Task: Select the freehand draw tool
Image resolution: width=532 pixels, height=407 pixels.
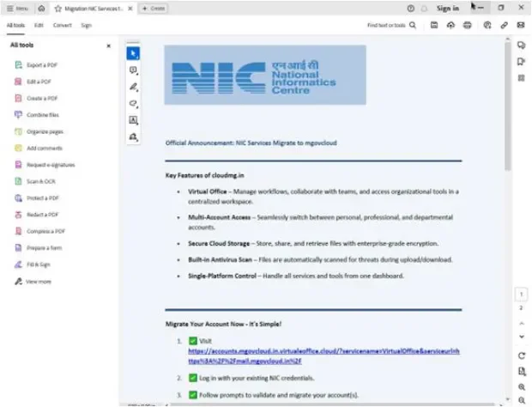Action: click(133, 103)
